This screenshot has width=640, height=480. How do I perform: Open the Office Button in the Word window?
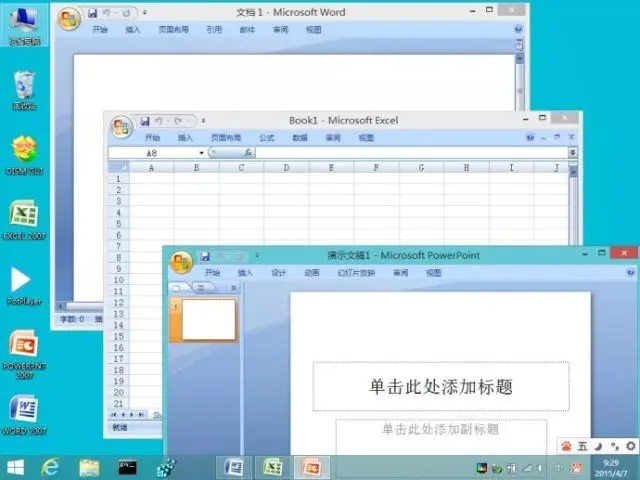[x=69, y=18]
